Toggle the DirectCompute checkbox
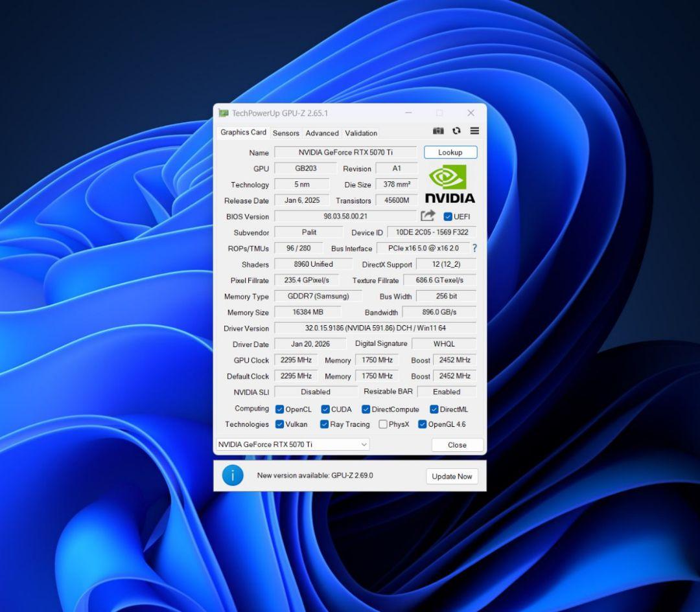 coord(366,409)
